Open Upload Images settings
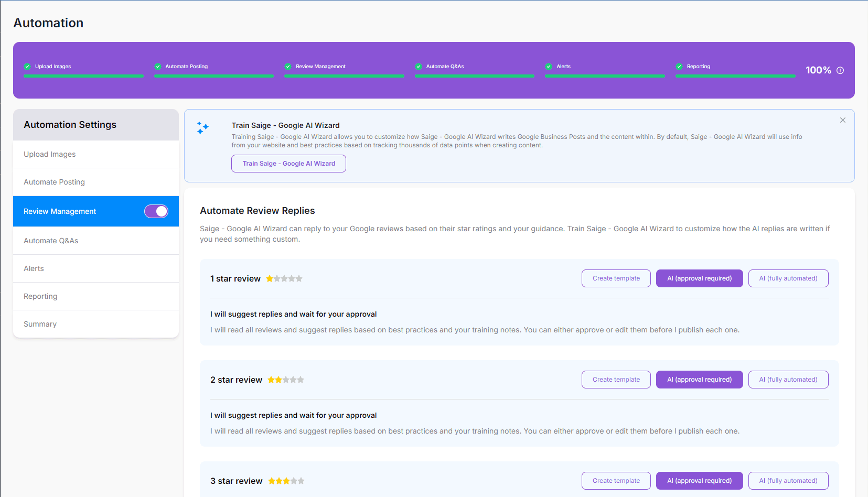Screen dimensions: 868x497 [x=96, y=154]
